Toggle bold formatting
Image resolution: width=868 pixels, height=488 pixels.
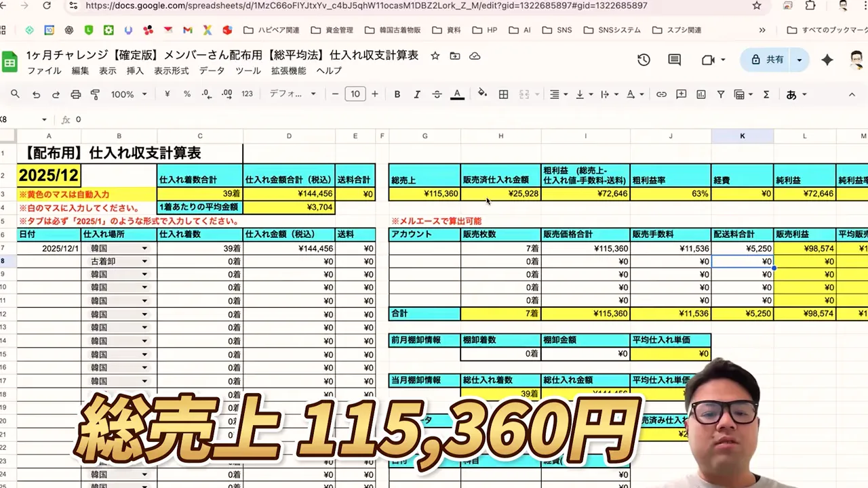(397, 94)
